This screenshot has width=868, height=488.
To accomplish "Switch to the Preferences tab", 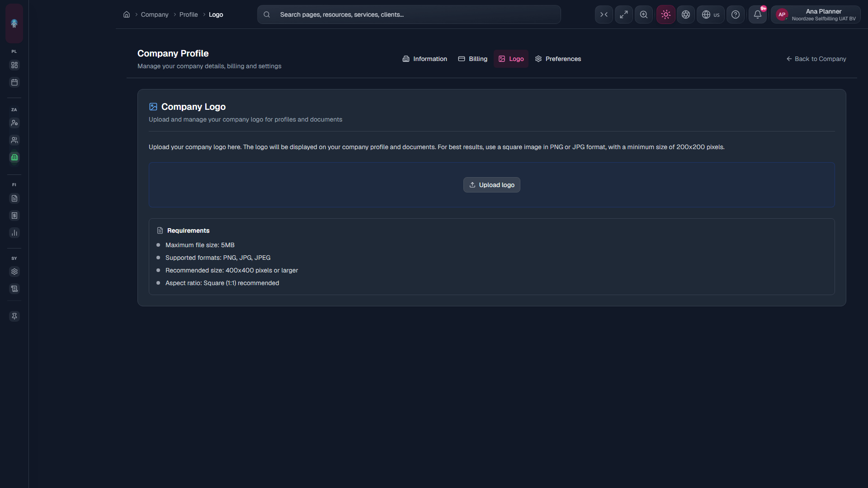I will pos(558,59).
